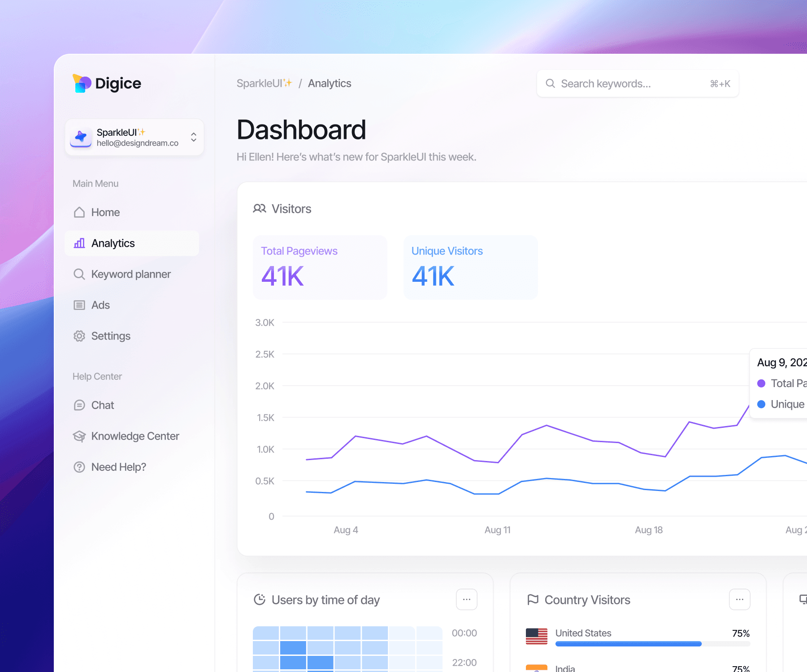Open the Users by time of day options menu
The image size is (807, 672).
[467, 599]
